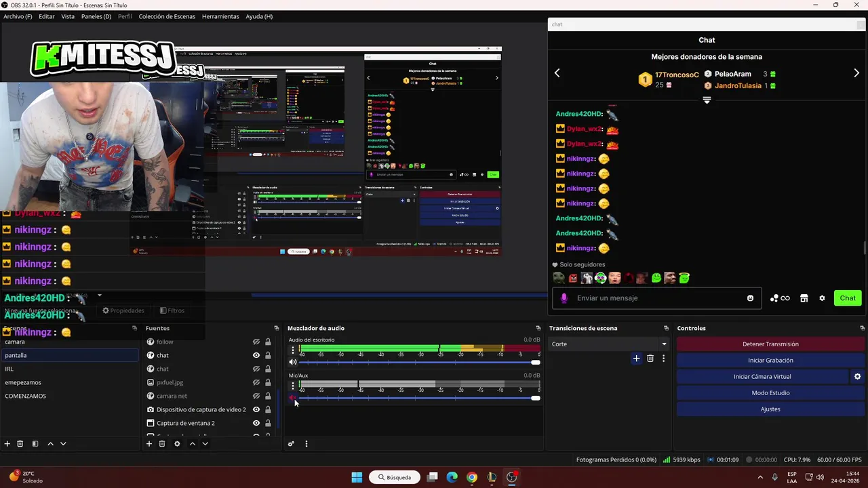Show the camara net source
The width and height of the screenshot is (868, 488).
256,396
